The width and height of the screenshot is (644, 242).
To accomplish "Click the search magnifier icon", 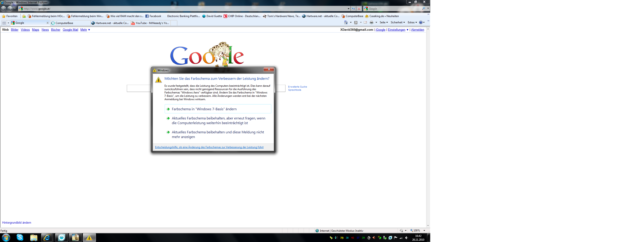I will click(423, 9).
